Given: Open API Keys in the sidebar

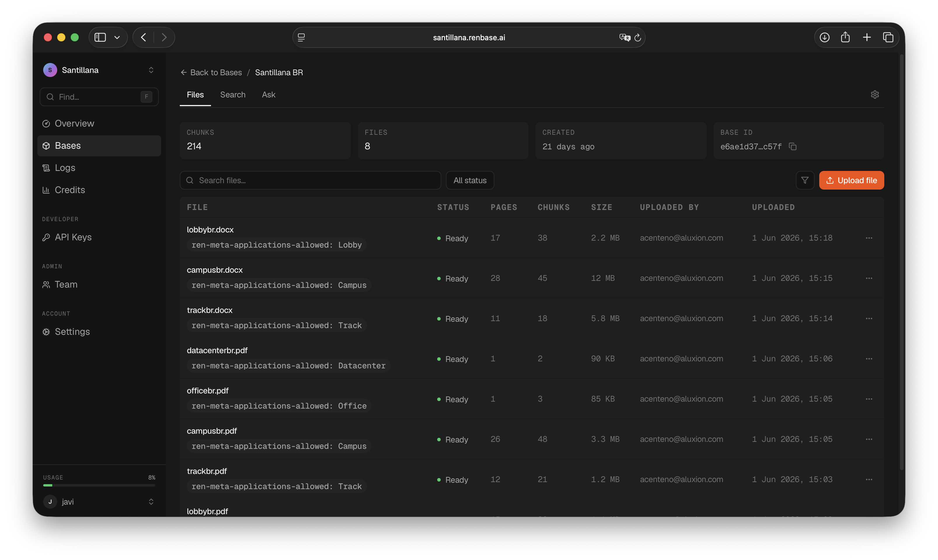Looking at the screenshot, I should (99, 237).
